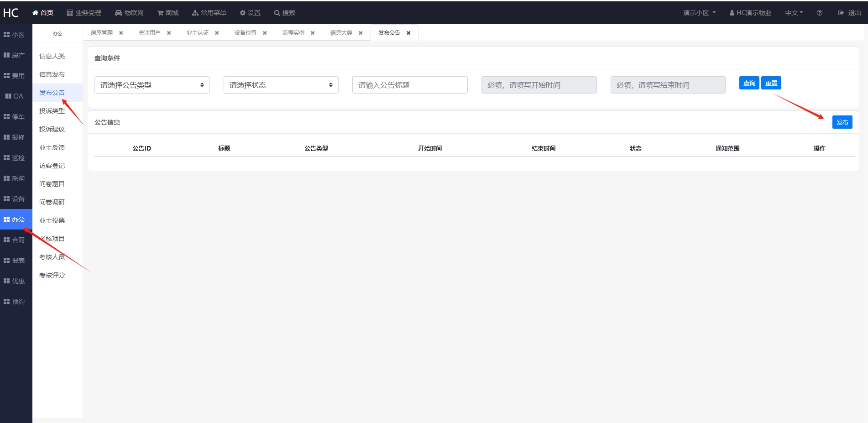
Task: Close the 流程实例 tab
Action: pyautogui.click(x=313, y=33)
